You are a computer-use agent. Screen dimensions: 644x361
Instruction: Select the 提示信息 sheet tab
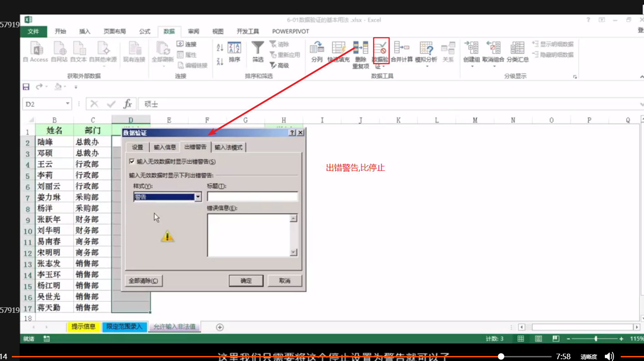point(83,326)
